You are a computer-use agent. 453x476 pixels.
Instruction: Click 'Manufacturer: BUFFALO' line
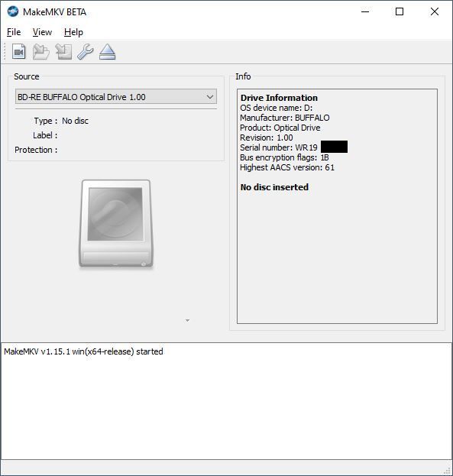click(284, 118)
